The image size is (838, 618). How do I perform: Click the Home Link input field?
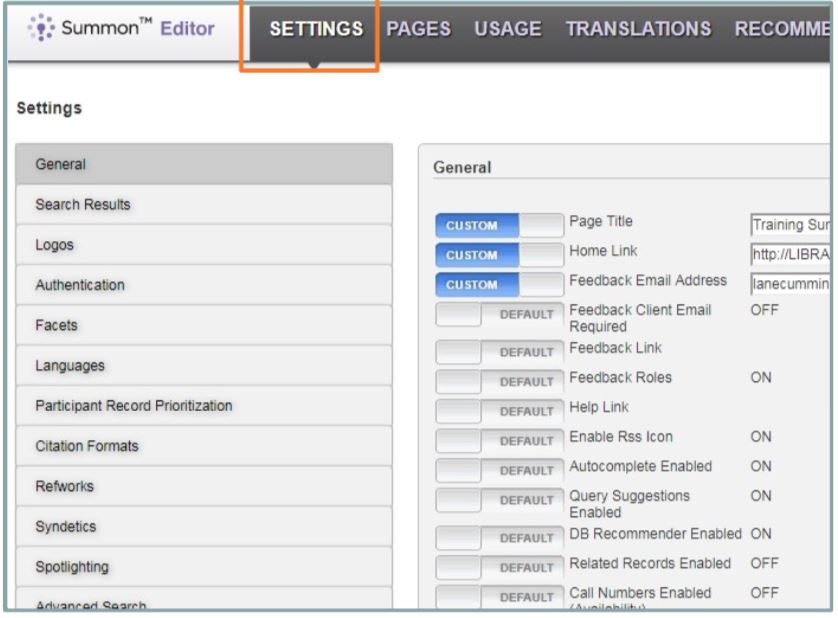(790, 254)
